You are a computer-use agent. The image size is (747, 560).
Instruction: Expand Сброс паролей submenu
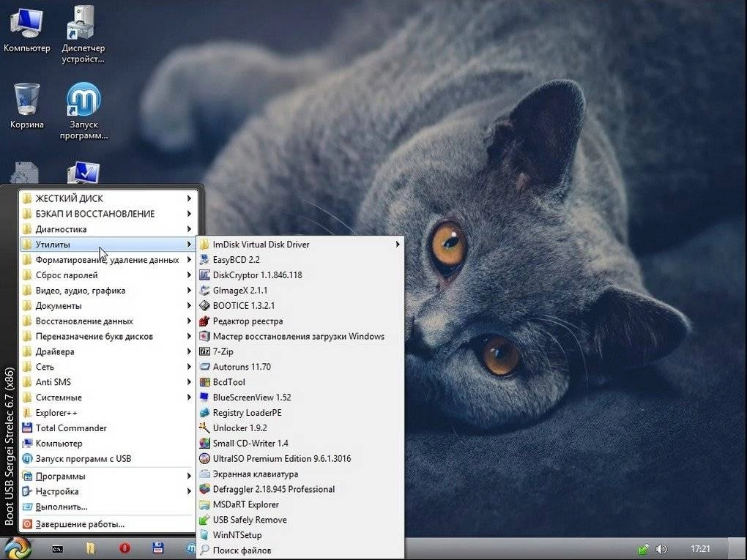pos(107,275)
